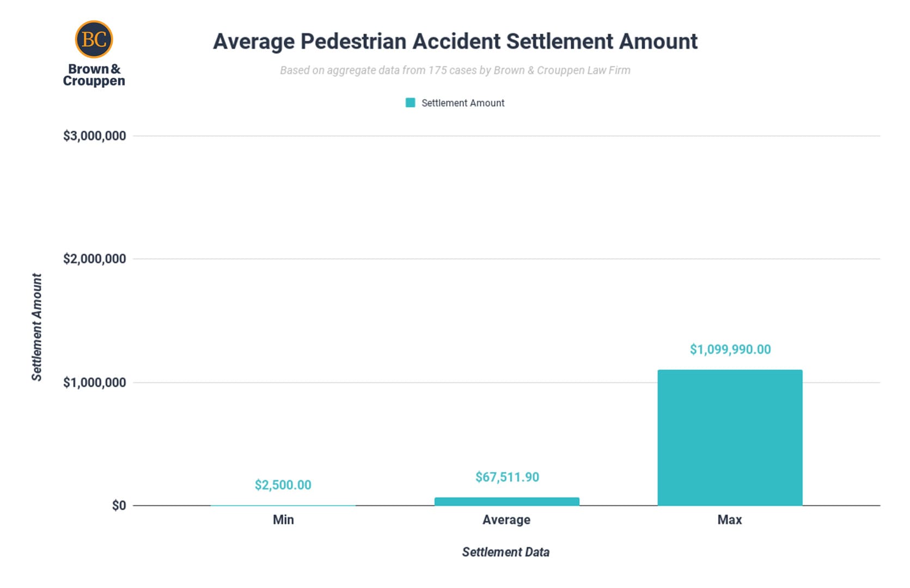Viewport: 910px width, 588px height.
Task: Click the $1,099,990.00 data label
Action: [x=730, y=350]
